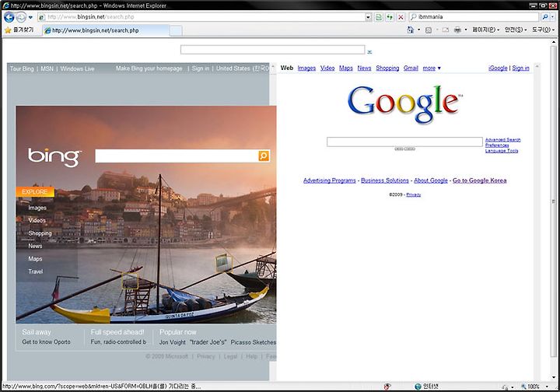Expand the address bar history dropdown

(368, 17)
